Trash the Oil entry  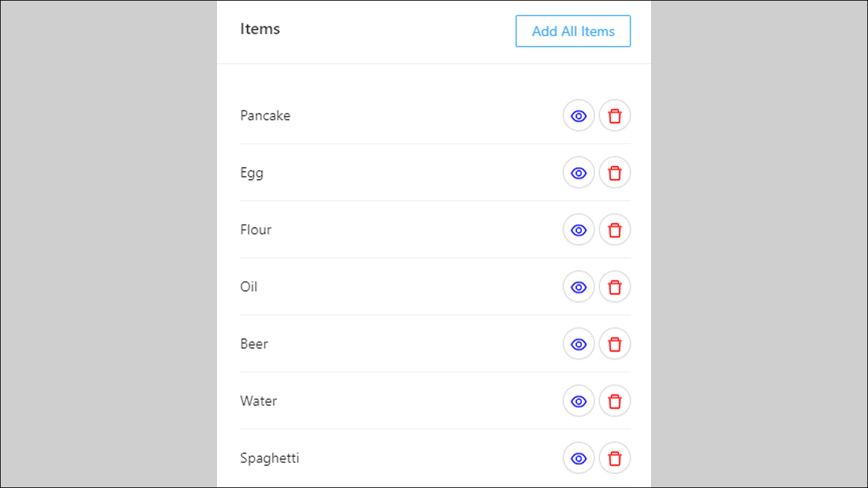[614, 287]
